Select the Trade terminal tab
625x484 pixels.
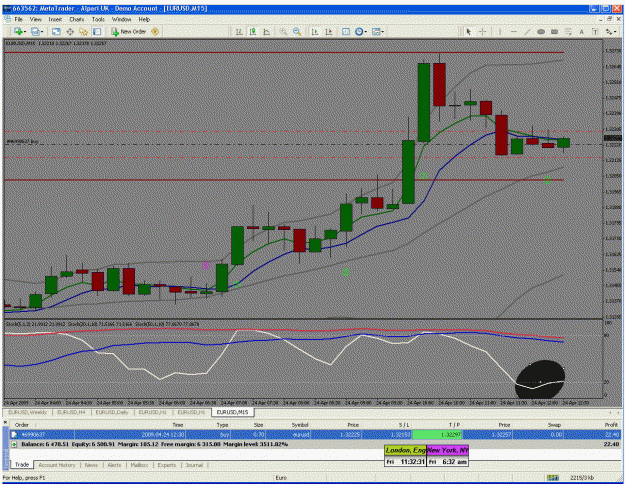pos(22,465)
